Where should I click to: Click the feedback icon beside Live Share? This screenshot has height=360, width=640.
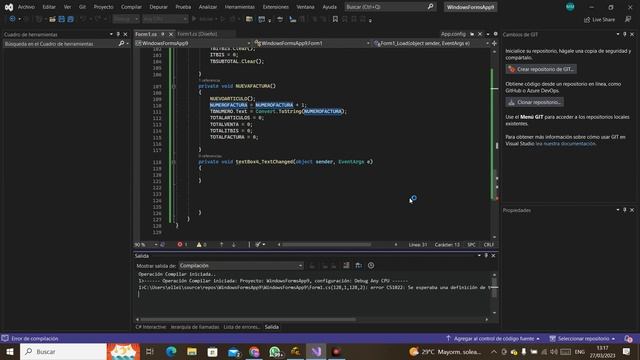[628, 19]
